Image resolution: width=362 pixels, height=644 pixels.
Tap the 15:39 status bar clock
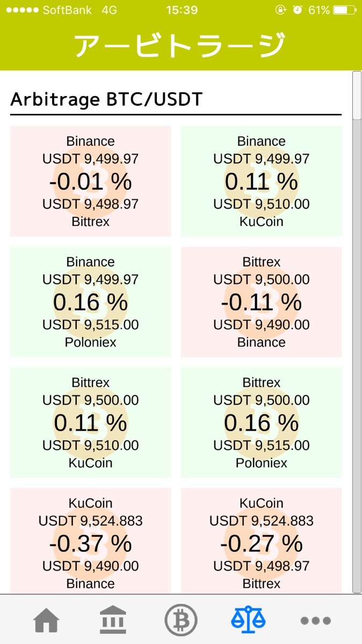182,10
